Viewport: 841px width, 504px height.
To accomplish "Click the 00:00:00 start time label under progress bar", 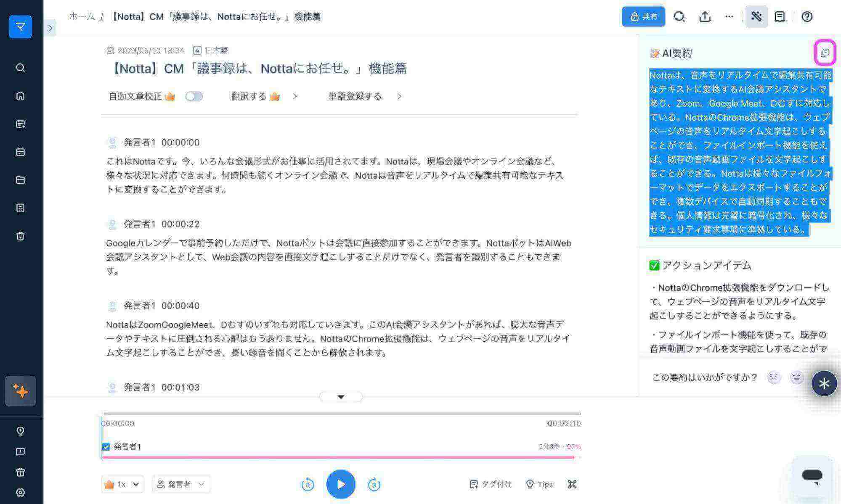I will (x=118, y=423).
